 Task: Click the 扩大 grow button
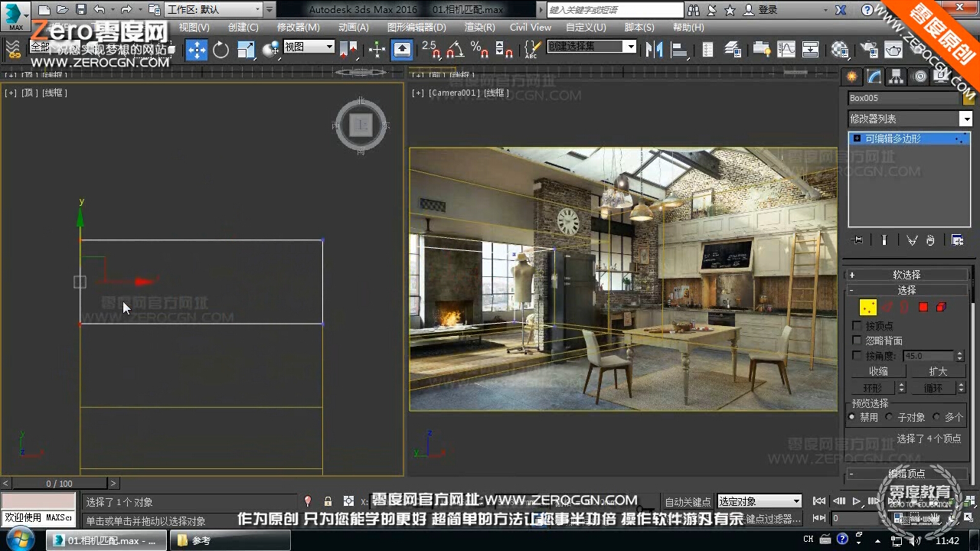pos(938,371)
